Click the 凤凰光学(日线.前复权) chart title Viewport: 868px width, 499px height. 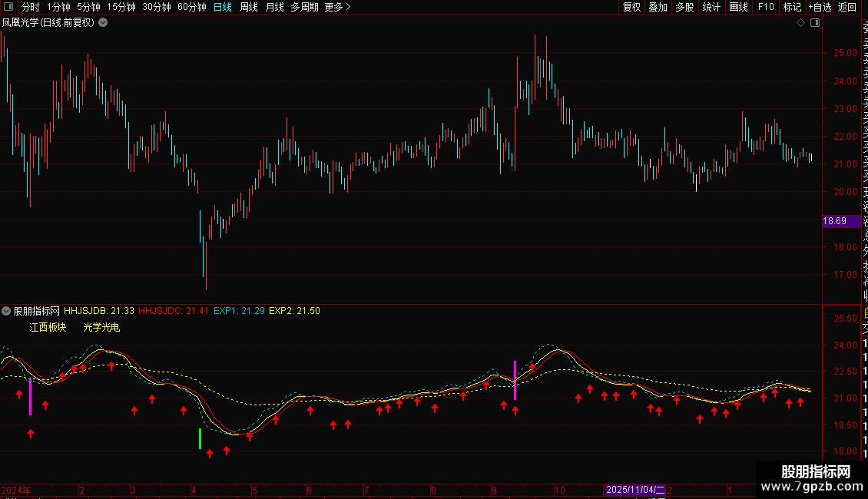click(x=48, y=23)
